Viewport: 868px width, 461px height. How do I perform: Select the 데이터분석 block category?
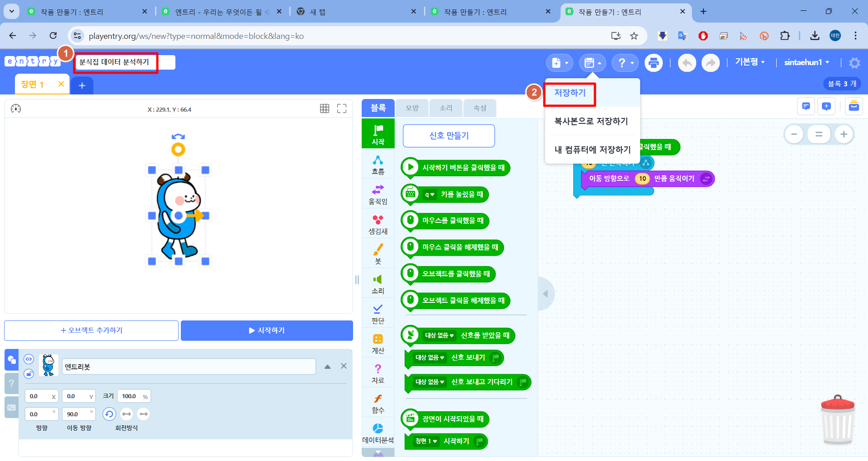tap(378, 433)
